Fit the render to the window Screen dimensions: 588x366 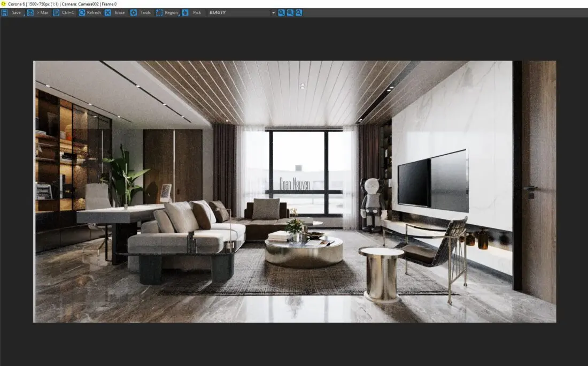299,12
